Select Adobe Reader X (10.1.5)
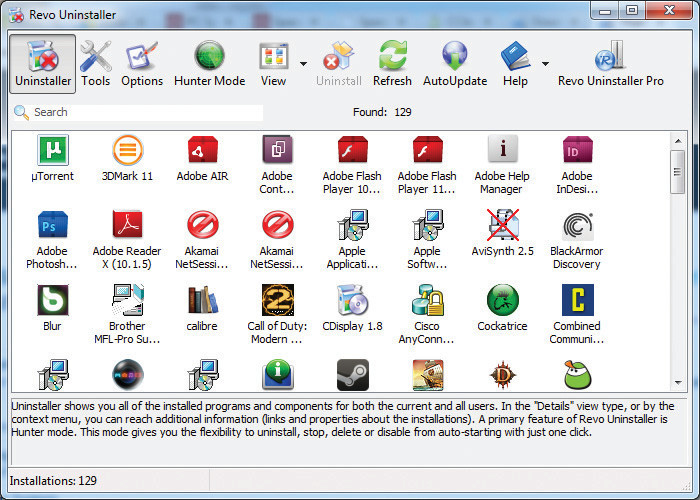The width and height of the screenshot is (700, 500). pyautogui.click(x=127, y=226)
